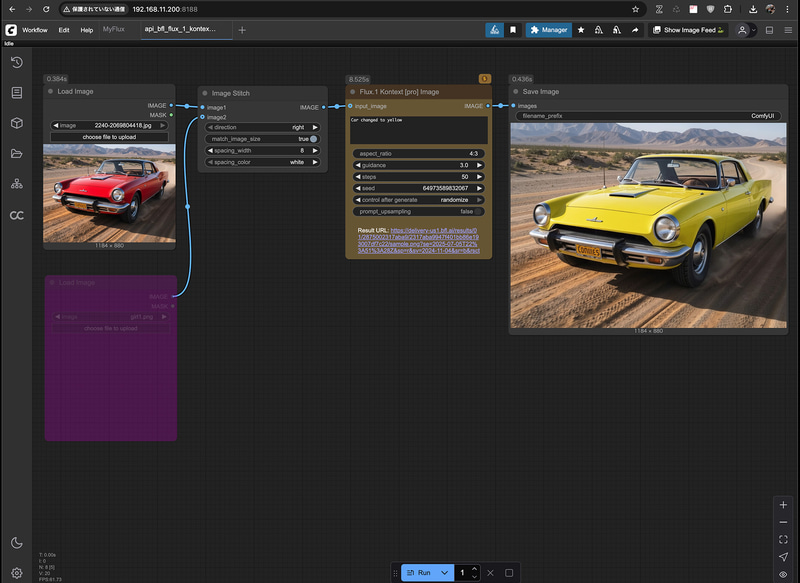This screenshot has width=800, height=583.
Task: Click the spacing_width right arrow stepper
Action: coord(313,150)
